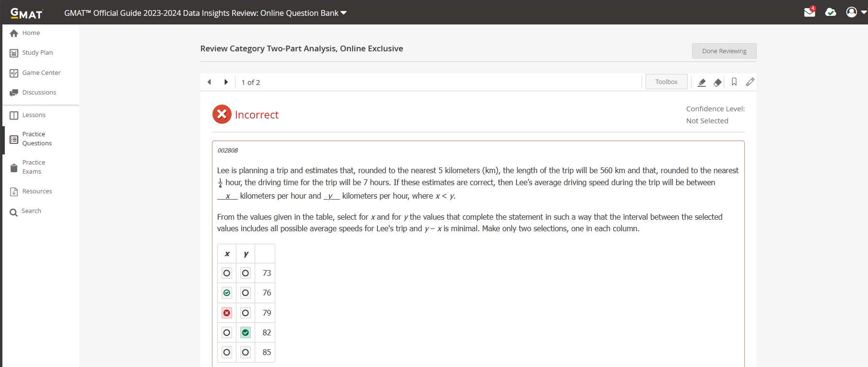The image size is (868, 367).
Task: Advance to next question arrow
Action: (x=226, y=82)
